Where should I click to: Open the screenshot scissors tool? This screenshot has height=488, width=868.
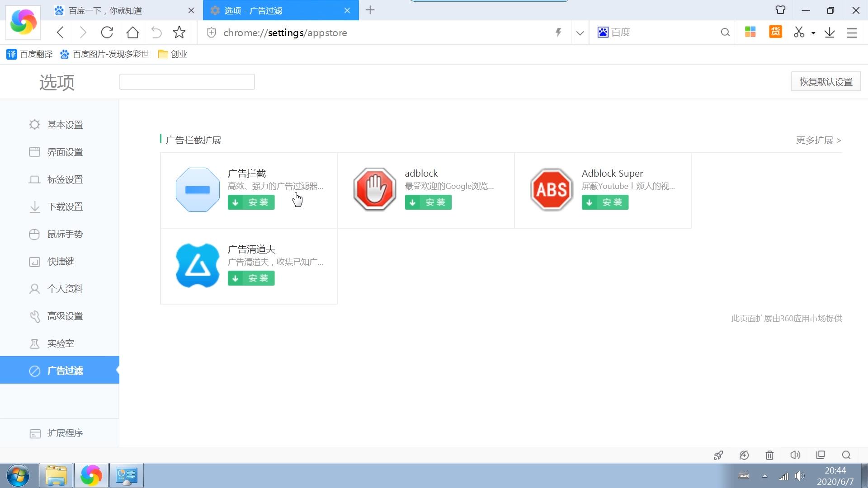[799, 33]
